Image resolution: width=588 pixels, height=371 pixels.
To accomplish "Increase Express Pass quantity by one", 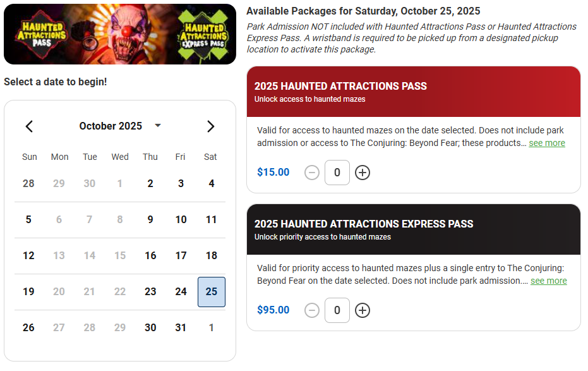I will (x=363, y=310).
